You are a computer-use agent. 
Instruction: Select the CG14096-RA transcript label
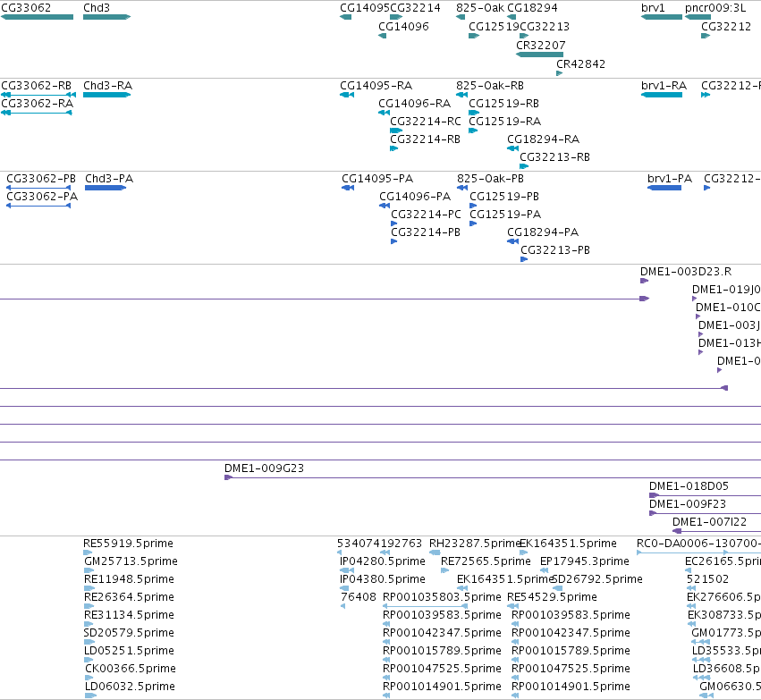[x=414, y=104]
